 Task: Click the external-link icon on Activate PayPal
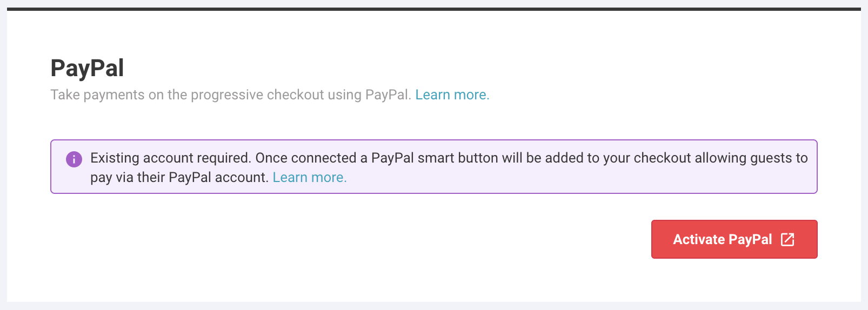coord(787,239)
